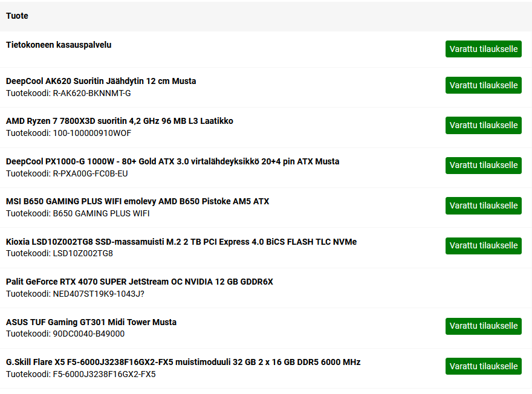This screenshot has width=532, height=394.
Task: Select the 'Tietokoneen kasauspalvelu' product title
Action: (59, 45)
